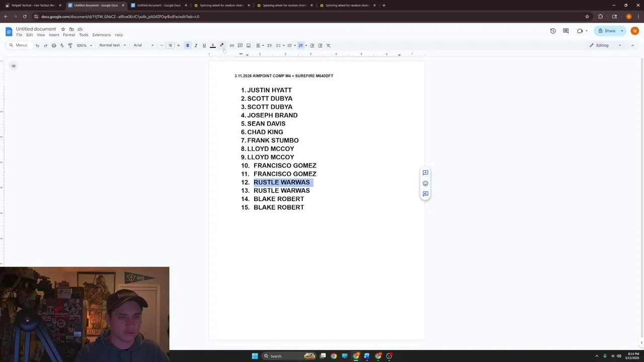Toggle Underline formatting
The image size is (644, 362).
[204, 45]
